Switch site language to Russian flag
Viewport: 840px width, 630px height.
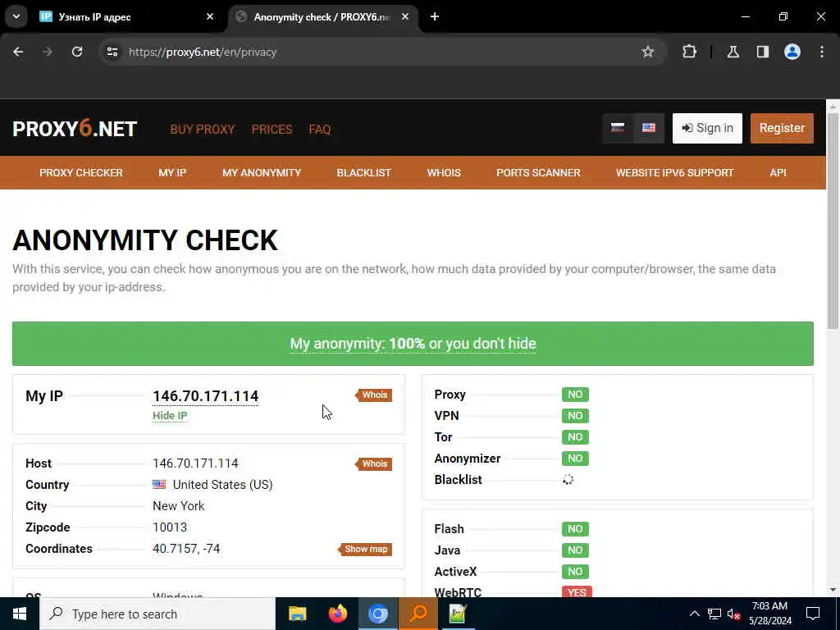click(x=618, y=128)
